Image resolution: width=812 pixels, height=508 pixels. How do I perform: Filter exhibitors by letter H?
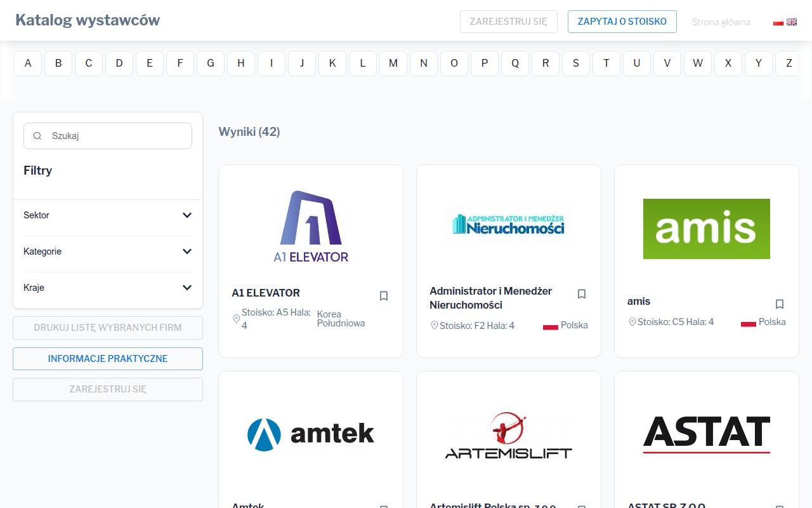pos(241,63)
